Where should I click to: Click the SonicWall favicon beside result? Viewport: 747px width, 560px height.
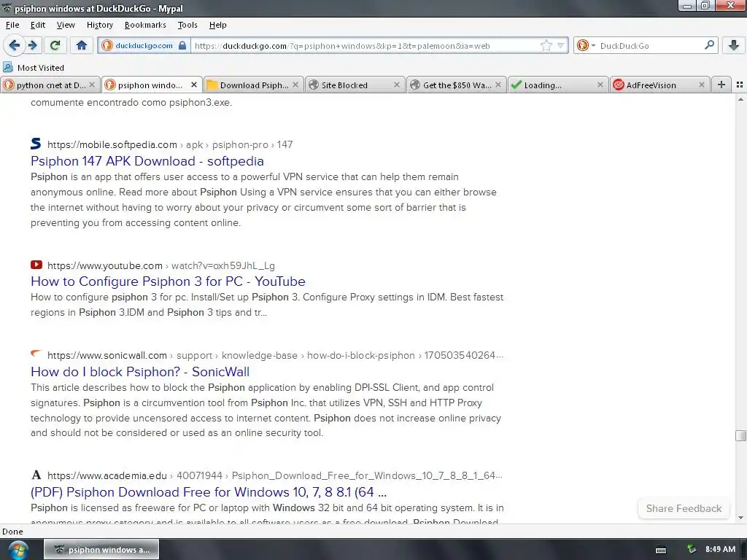coord(36,354)
